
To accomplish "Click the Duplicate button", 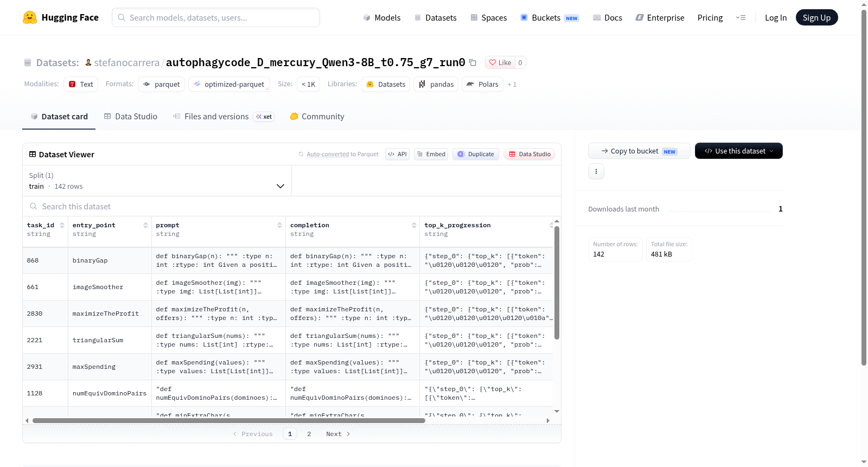I will [x=475, y=154].
